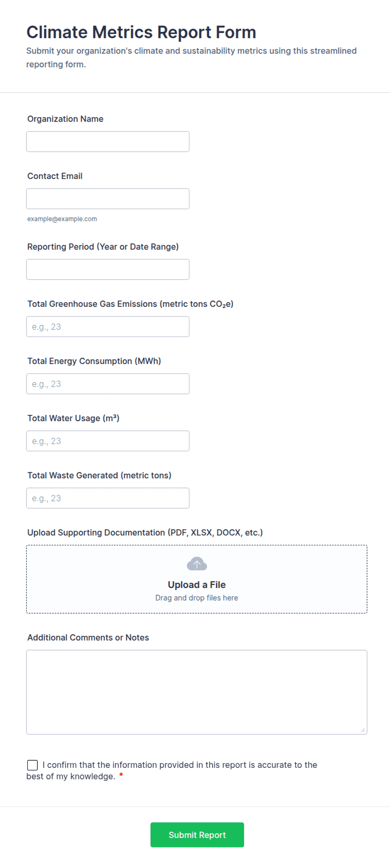390x868 pixels.
Task: Click inside Additional Comments text area
Action: [x=197, y=692]
